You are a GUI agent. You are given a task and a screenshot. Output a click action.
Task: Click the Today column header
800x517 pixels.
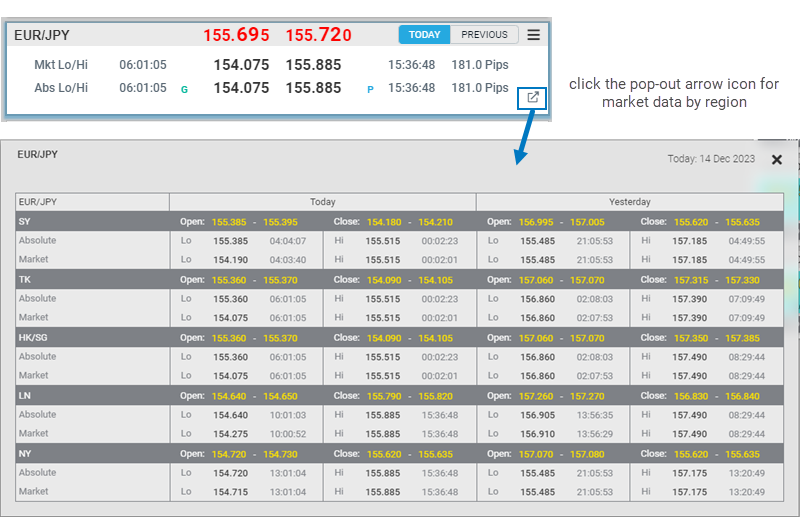pos(322,202)
